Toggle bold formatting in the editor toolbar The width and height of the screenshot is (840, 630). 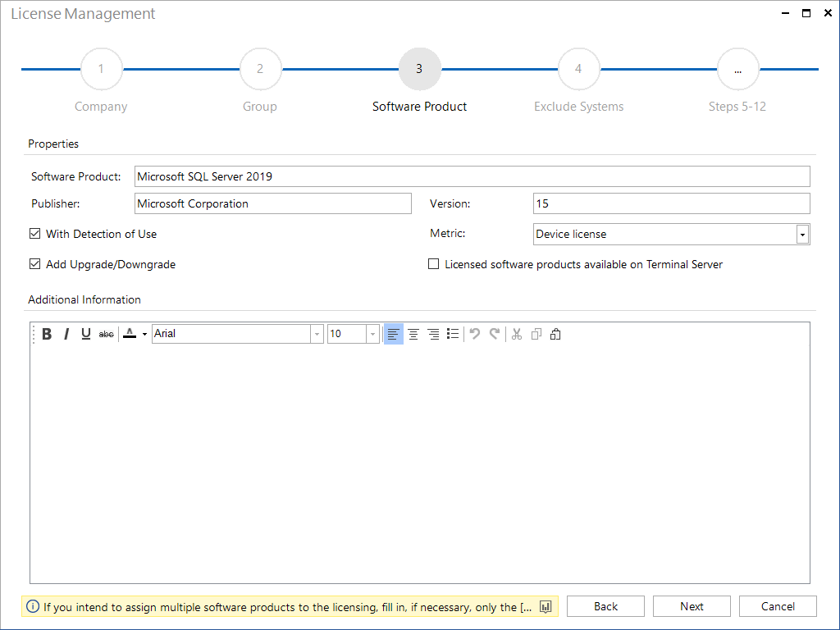(x=47, y=335)
